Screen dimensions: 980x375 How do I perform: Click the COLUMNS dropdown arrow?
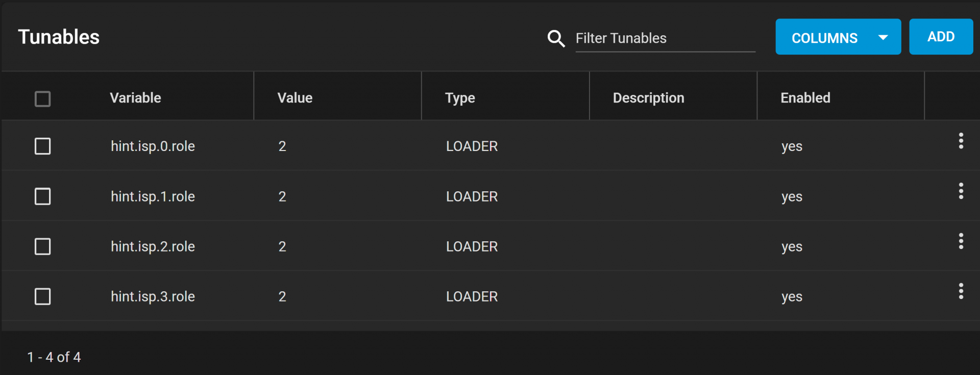[883, 37]
